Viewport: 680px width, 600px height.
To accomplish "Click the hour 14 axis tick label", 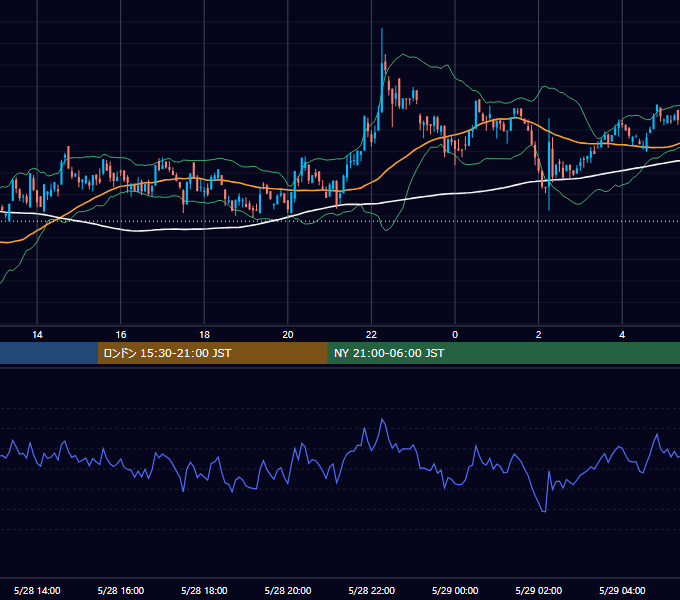I will 37,334.
